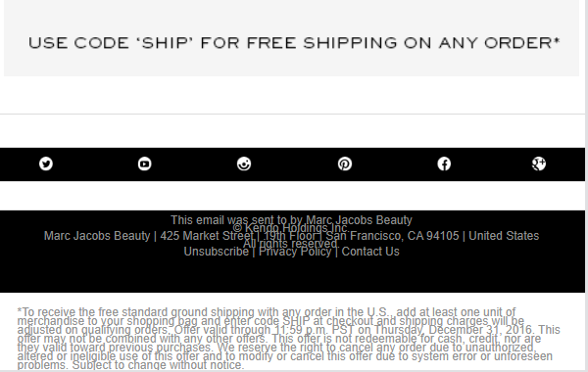Click the horizontal divider below the banner
This screenshot has width=588, height=372.
pyautogui.click(x=292, y=114)
